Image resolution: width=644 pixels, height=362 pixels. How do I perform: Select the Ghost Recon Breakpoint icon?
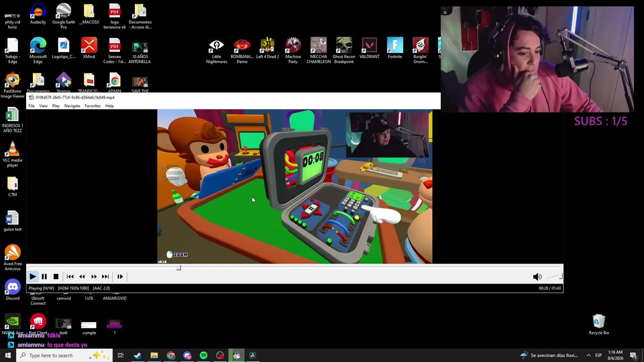click(x=344, y=51)
